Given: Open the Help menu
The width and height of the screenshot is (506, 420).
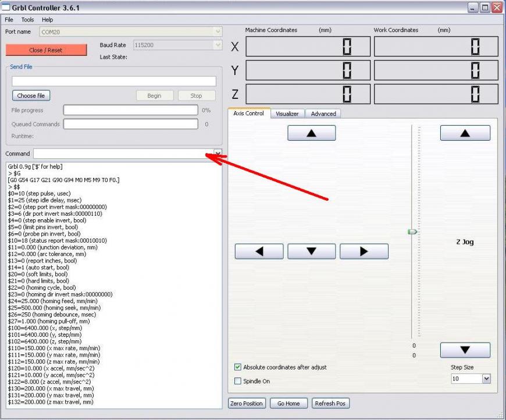Looking at the screenshot, I should pos(48,20).
